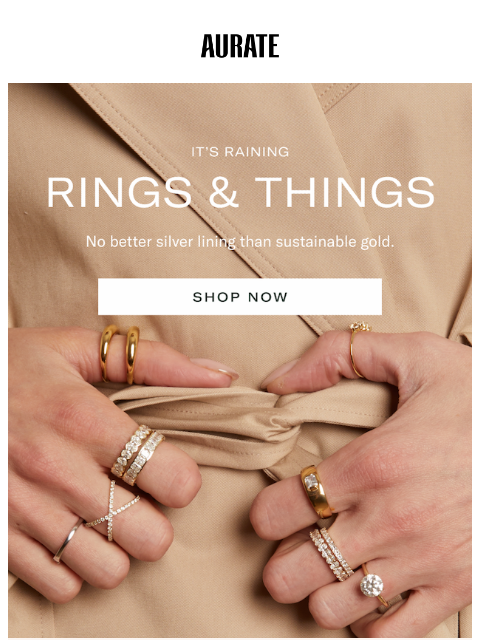Click the wide gold band with emerald-cut stone
The width and height of the screenshot is (480, 640).
pos(316,491)
